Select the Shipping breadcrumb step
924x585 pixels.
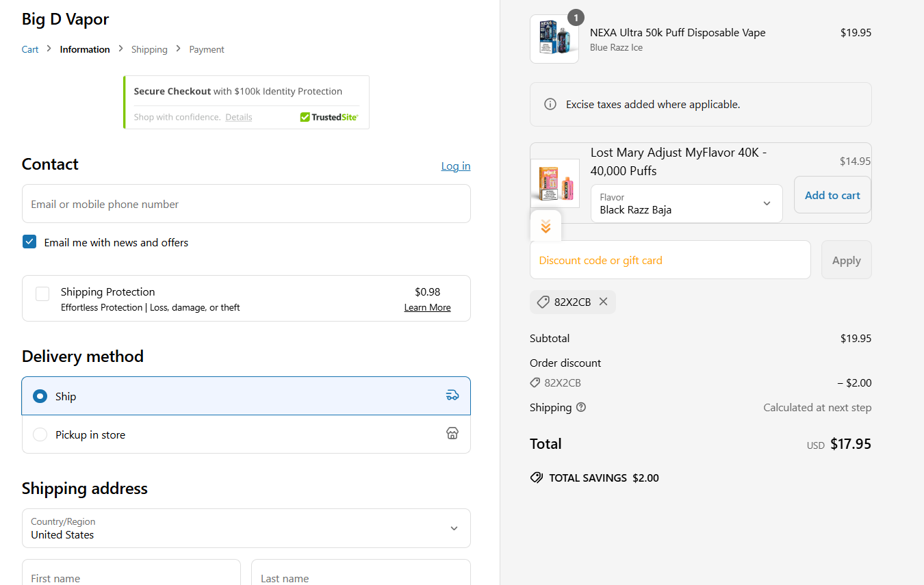pyautogui.click(x=149, y=49)
